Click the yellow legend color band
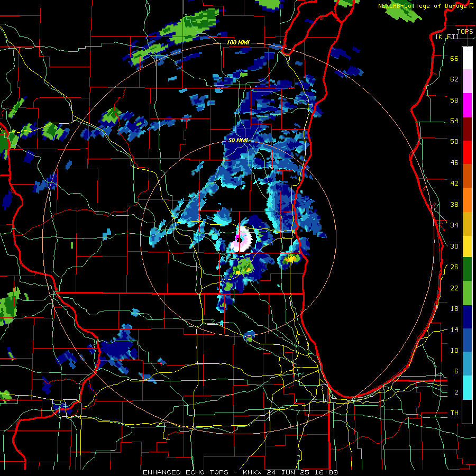The image size is (476, 476). tap(467, 246)
